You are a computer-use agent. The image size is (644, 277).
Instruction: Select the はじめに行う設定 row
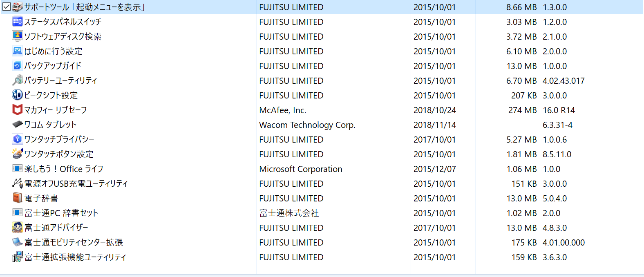point(322,51)
